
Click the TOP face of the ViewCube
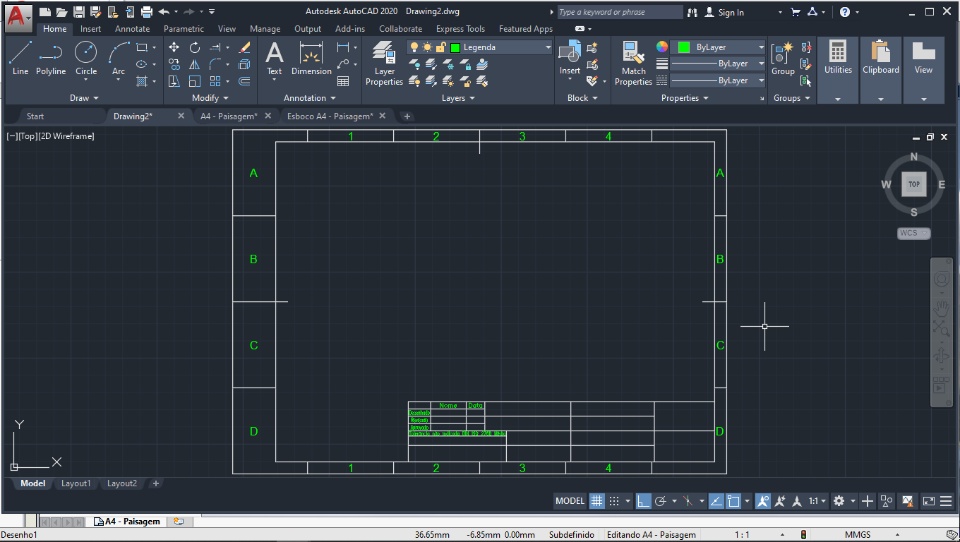pyautogui.click(x=913, y=184)
